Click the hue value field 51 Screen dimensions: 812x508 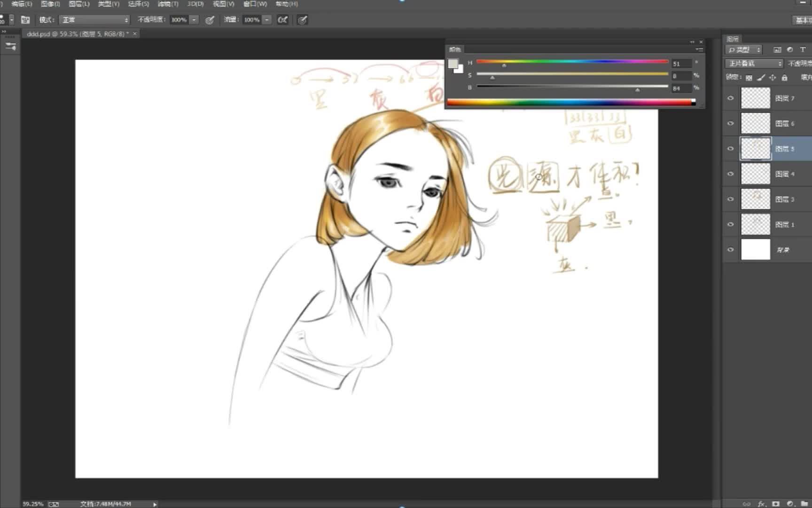click(x=681, y=63)
